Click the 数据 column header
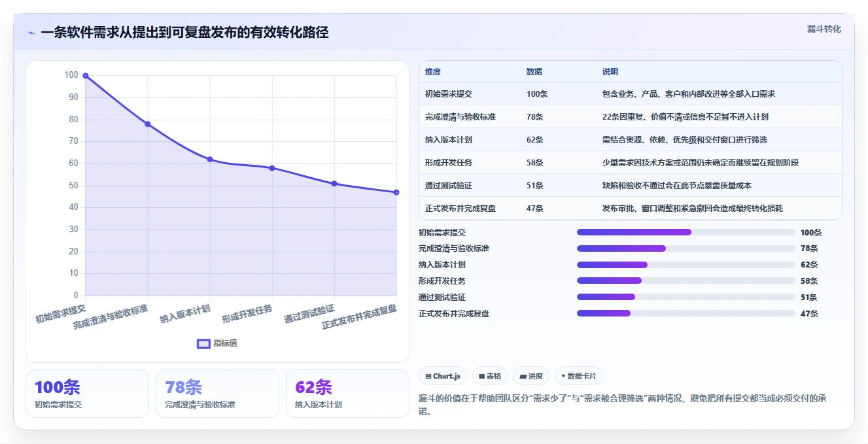The height and width of the screenshot is (444, 868). click(534, 72)
